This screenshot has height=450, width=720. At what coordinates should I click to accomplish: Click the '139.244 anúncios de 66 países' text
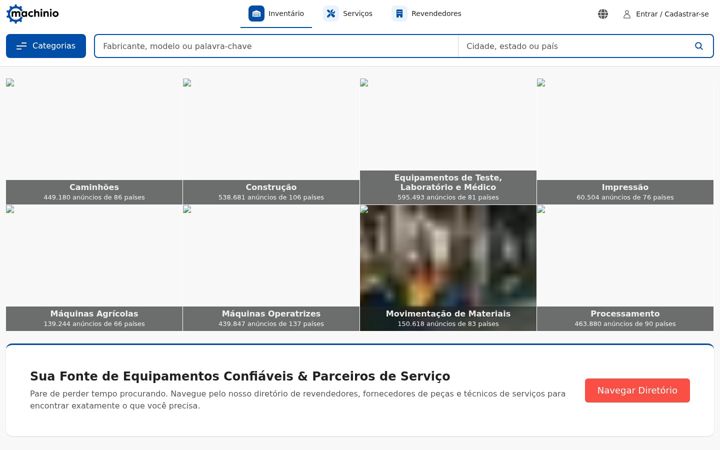(94, 324)
